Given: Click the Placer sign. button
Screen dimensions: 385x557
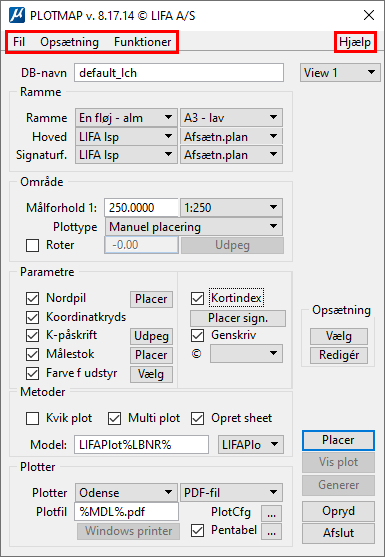Looking at the screenshot, I should click(x=238, y=318).
